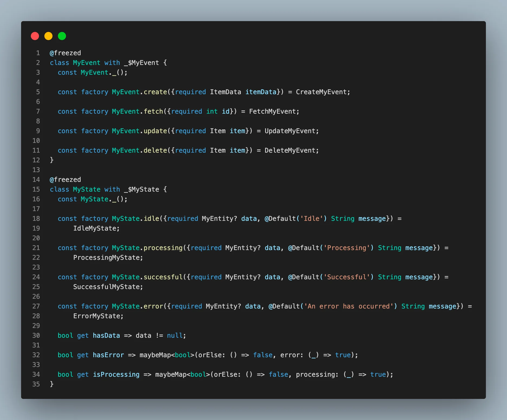Click the hasData getter name
The width and height of the screenshot is (507, 420).
[x=106, y=336]
